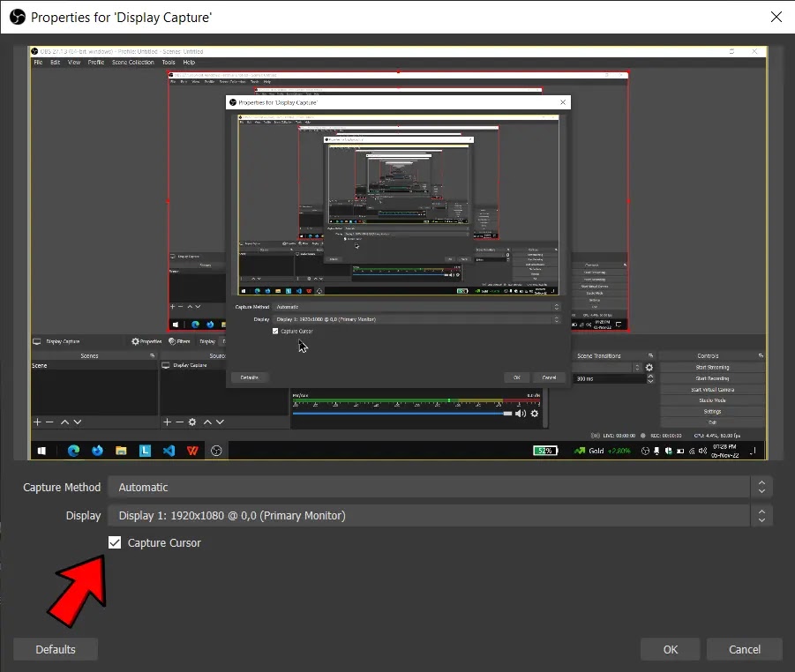Add a source with Sources panel plus icon
Screen dimensions: 795x672
(x=168, y=422)
